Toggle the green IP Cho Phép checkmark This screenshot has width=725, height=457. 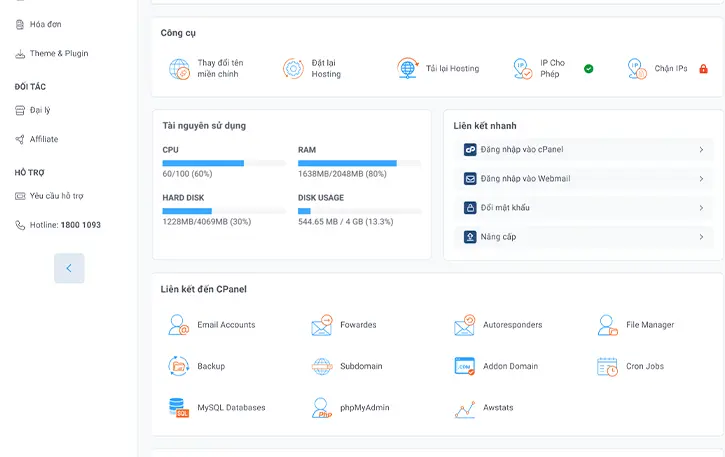pos(589,69)
